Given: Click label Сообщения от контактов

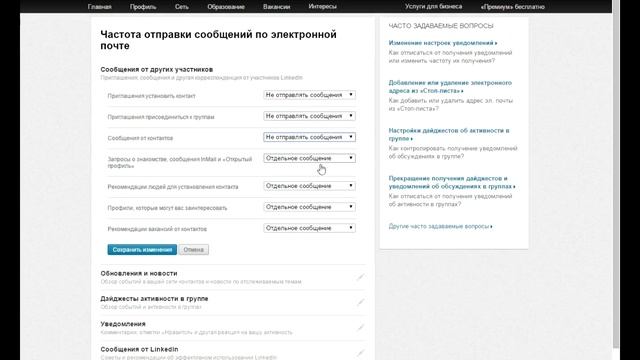Looking at the screenshot, I should pos(140,138).
